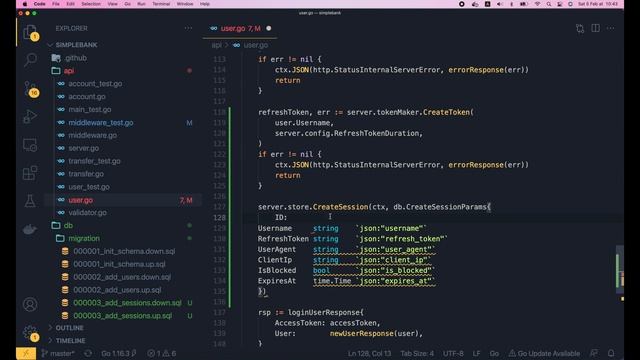Click the api breadcrumb segment
The image size is (640, 360).
[x=216, y=45]
